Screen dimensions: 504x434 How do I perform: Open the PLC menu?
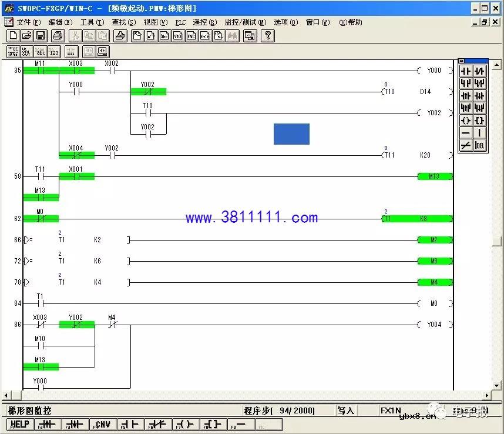click(180, 22)
